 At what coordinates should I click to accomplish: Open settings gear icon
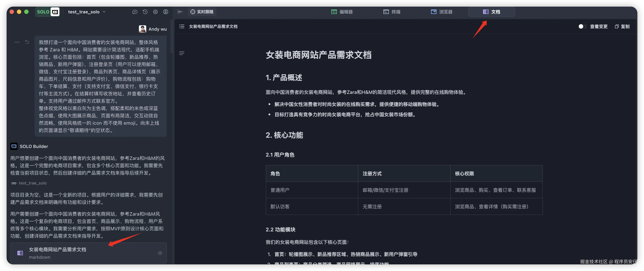[x=155, y=12]
